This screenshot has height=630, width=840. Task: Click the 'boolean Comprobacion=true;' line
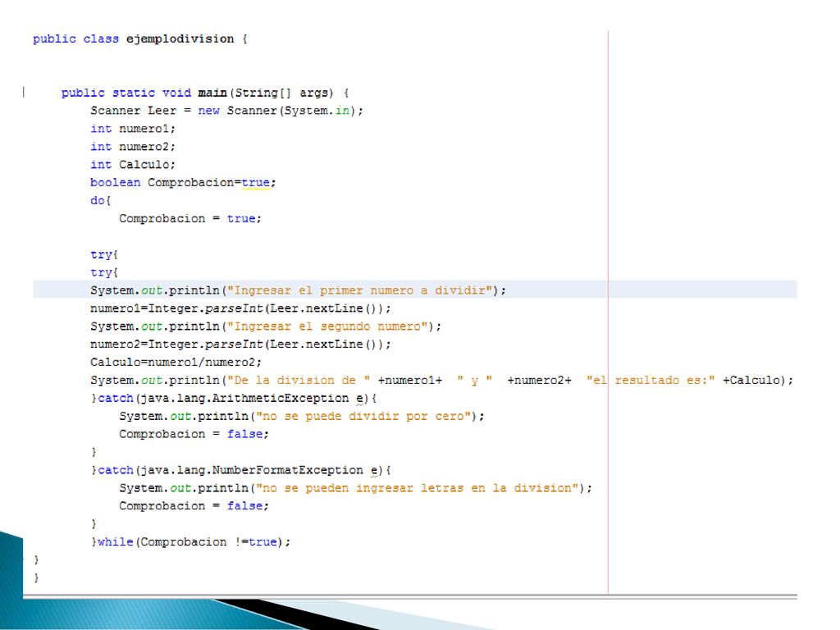click(x=183, y=183)
